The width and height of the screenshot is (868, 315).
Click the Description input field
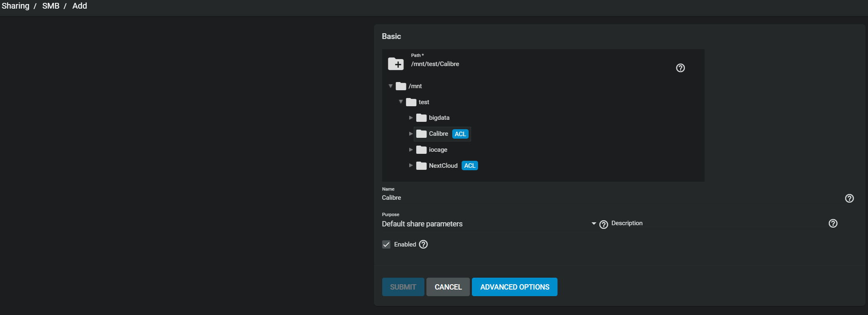[717, 224]
